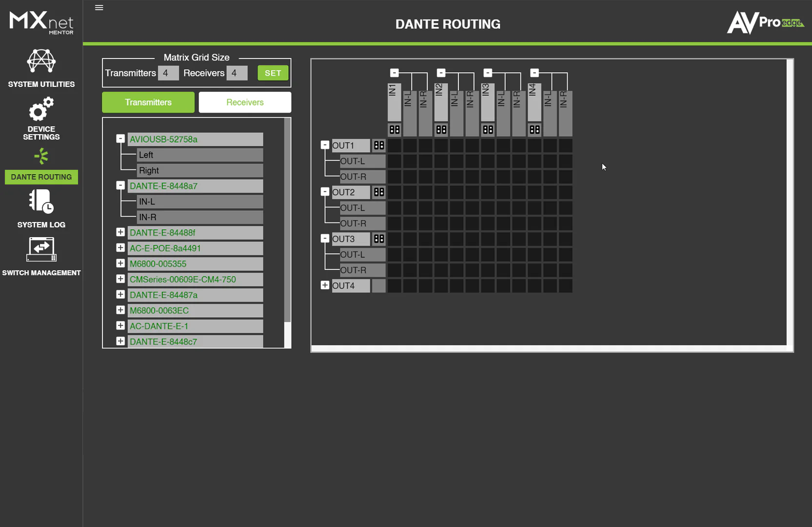Toggle routing cell OUT1 row, IN1 column
Viewport: 812px width, 527px height.
point(395,145)
